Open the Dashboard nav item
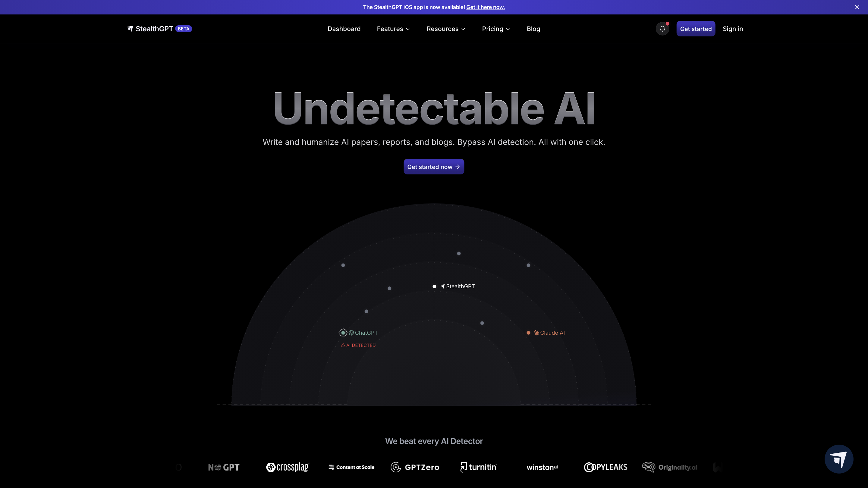Screen dimensions: 868x488 pyautogui.click(x=344, y=29)
